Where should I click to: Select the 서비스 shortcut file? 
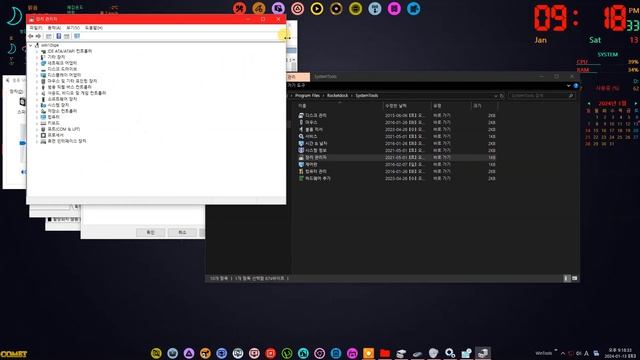tap(311, 136)
